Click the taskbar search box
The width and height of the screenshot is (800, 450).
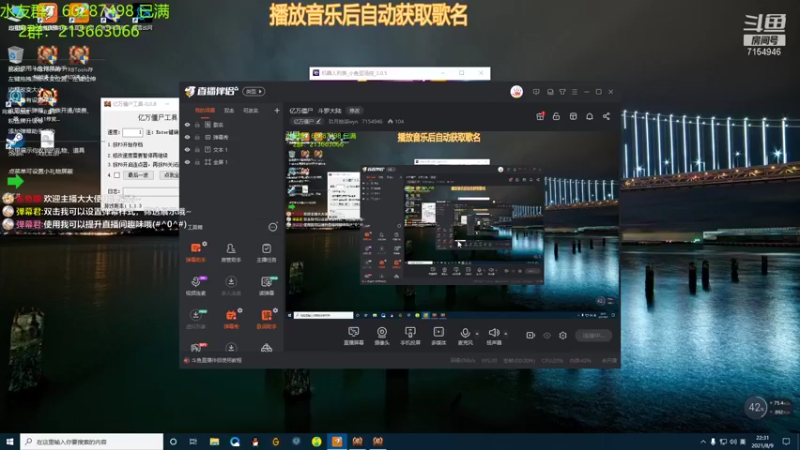click(92, 441)
